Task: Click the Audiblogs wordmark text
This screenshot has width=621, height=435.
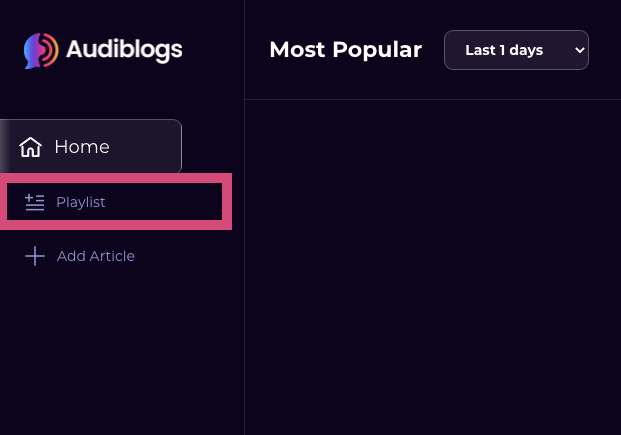Action: [124, 50]
